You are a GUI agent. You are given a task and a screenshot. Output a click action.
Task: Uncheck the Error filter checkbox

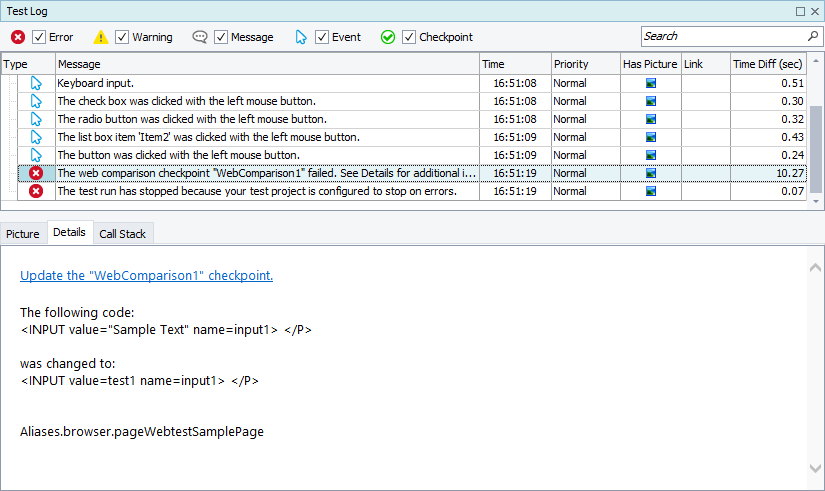39,37
